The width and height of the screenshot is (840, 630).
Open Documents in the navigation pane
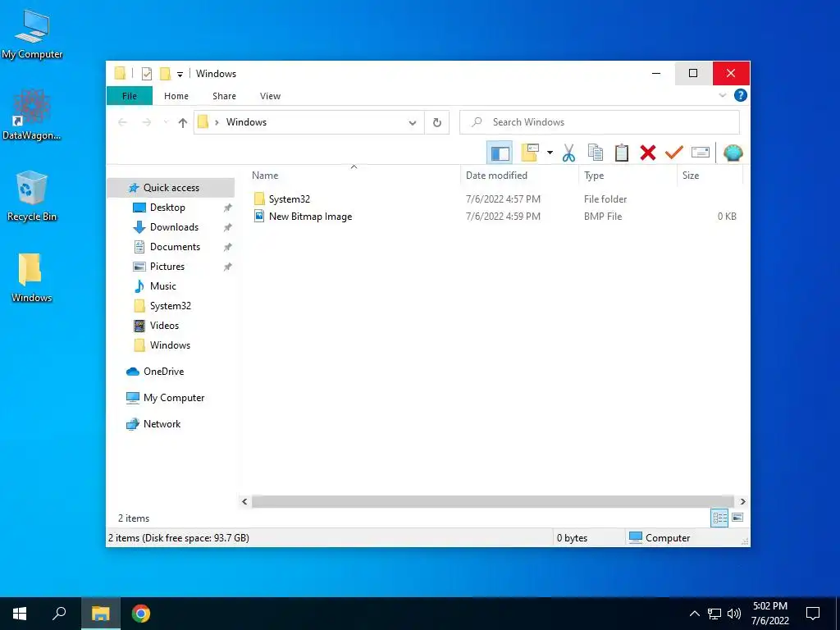click(x=175, y=247)
